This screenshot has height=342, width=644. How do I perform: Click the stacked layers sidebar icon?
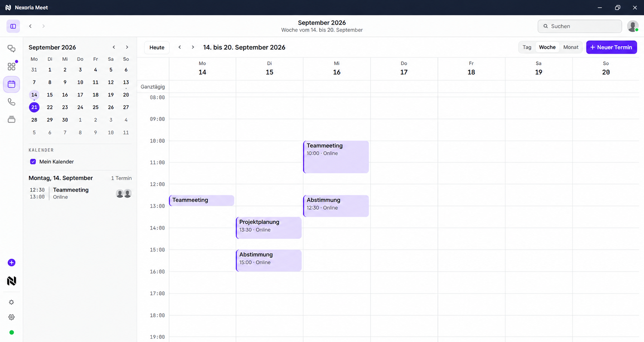point(12,119)
